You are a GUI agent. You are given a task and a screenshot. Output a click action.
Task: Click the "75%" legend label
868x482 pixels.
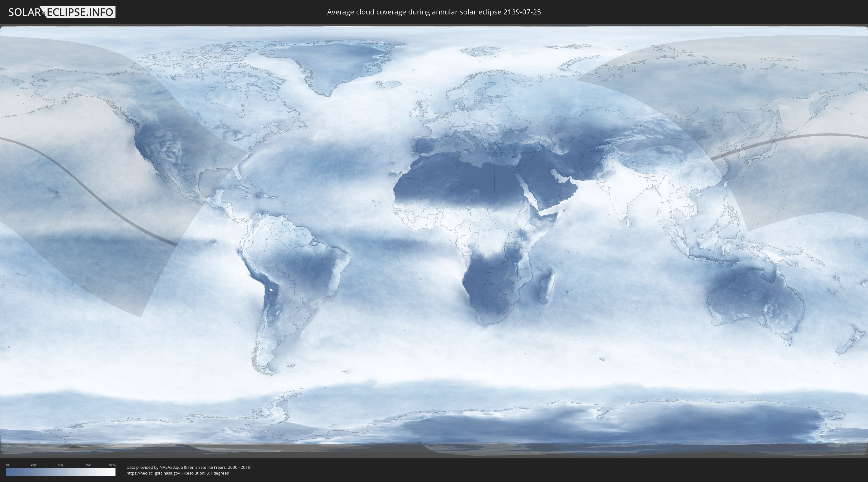(88, 465)
